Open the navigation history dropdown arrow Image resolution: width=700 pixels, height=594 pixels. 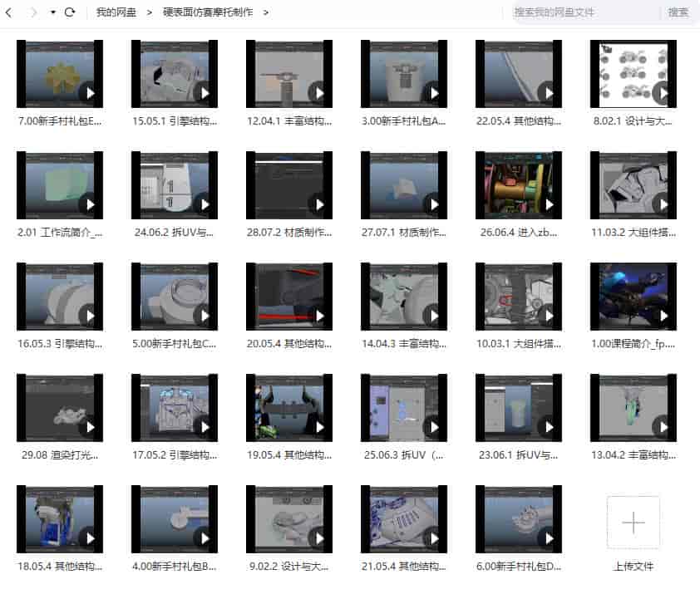tap(53, 13)
